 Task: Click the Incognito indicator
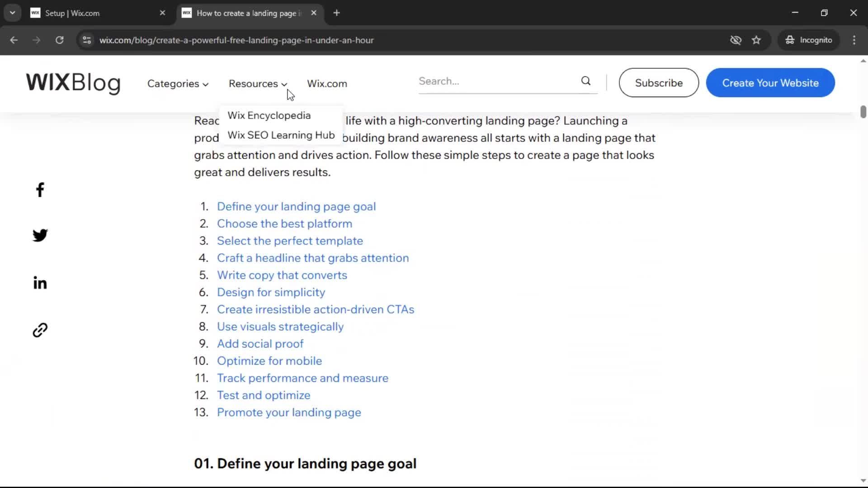point(809,40)
